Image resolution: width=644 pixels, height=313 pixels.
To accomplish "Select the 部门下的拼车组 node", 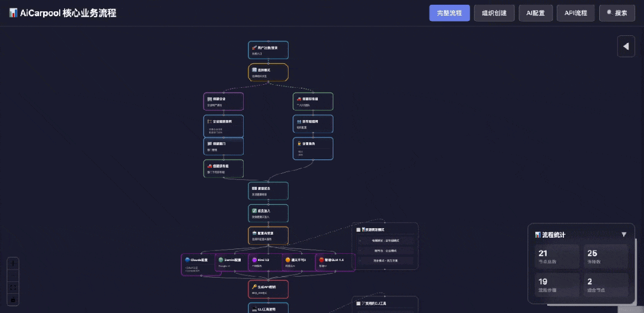I will point(223,168).
